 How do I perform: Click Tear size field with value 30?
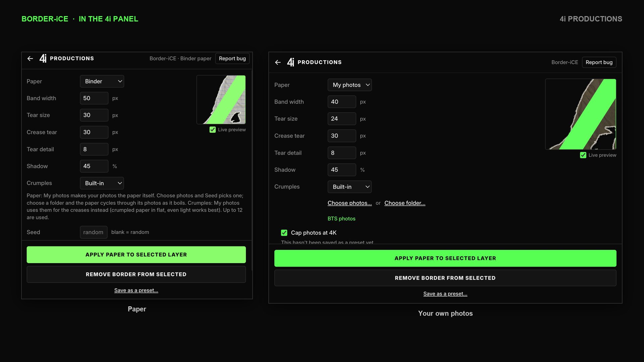point(94,115)
